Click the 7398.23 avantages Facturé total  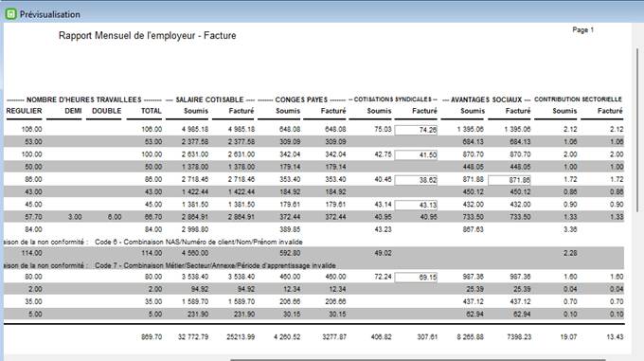click(x=519, y=336)
